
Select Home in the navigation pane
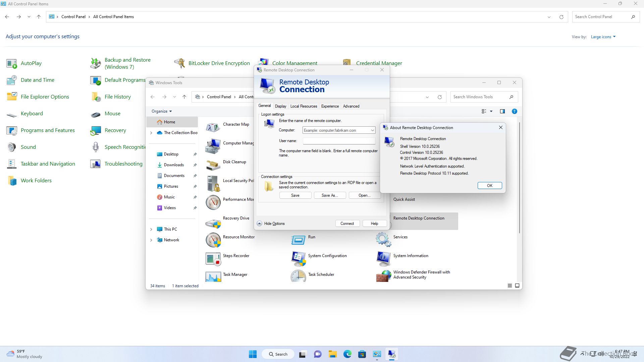tap(172, 122)
